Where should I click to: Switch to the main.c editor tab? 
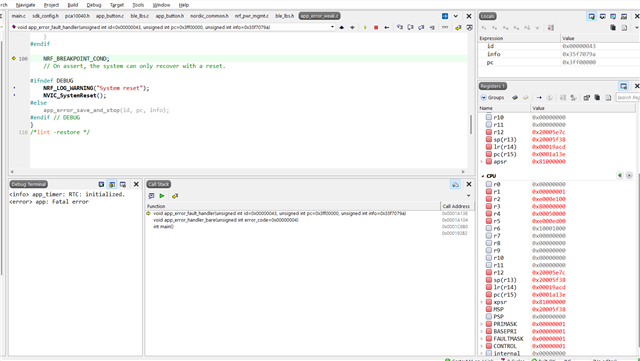18,16
